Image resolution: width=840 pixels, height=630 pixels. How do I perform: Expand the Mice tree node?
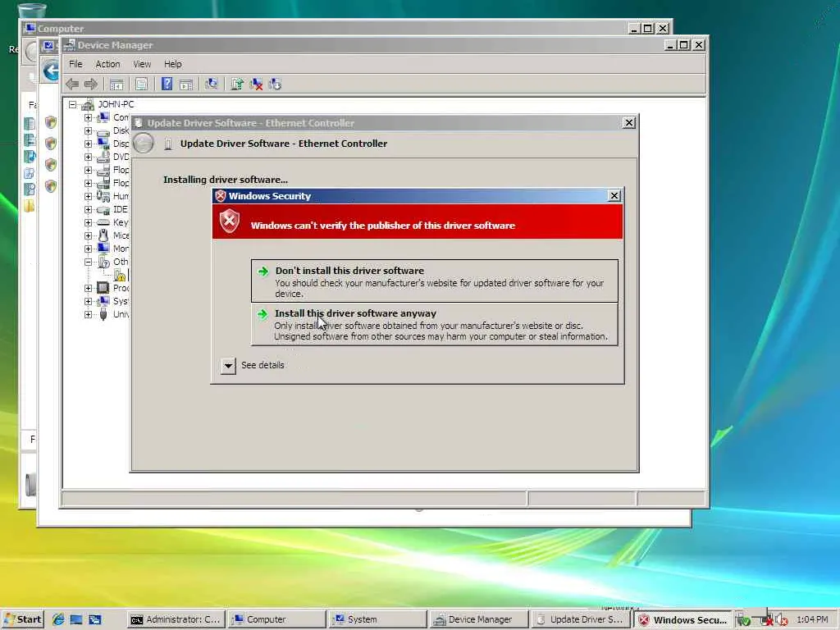pyautogui.click(x=88, y=235)
